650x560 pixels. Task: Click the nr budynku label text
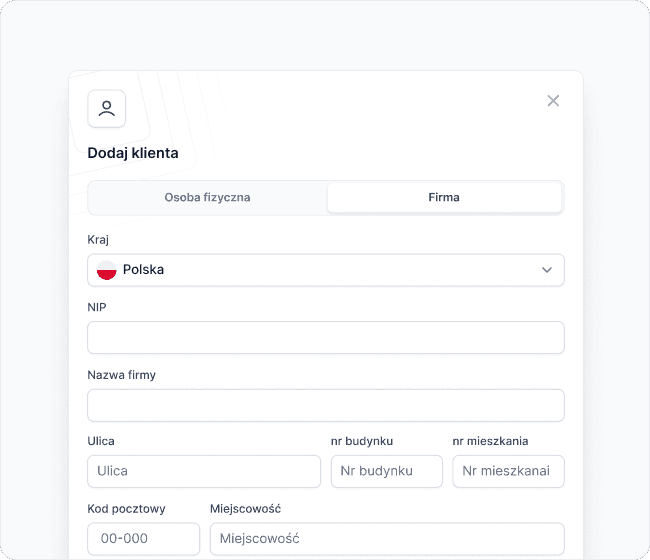362,441
